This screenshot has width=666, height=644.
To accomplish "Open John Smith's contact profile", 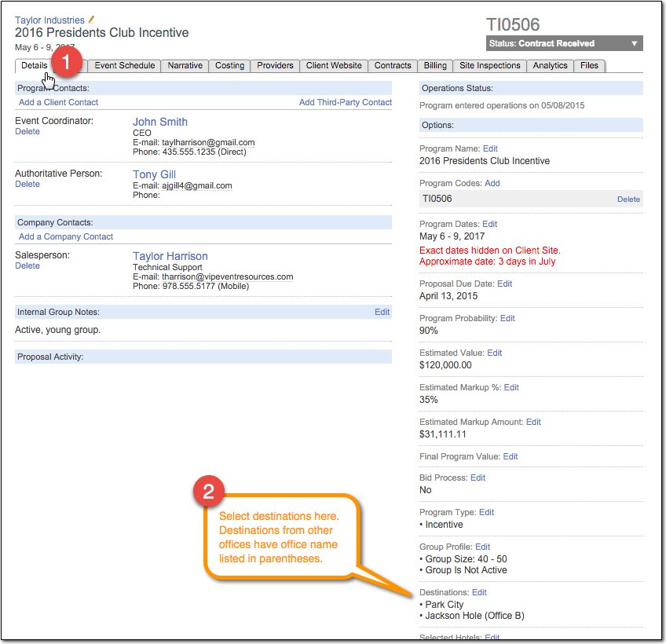I will 159,122.
